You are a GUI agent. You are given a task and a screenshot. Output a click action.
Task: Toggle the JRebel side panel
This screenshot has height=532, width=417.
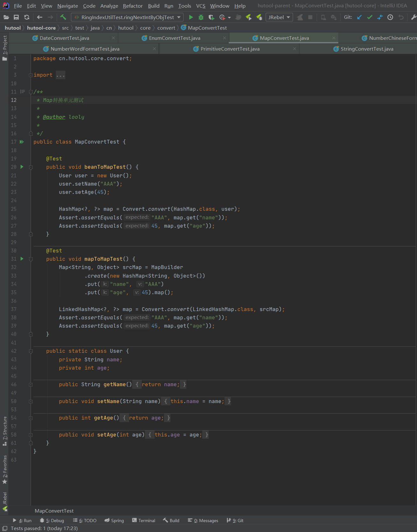click(4, 501)
